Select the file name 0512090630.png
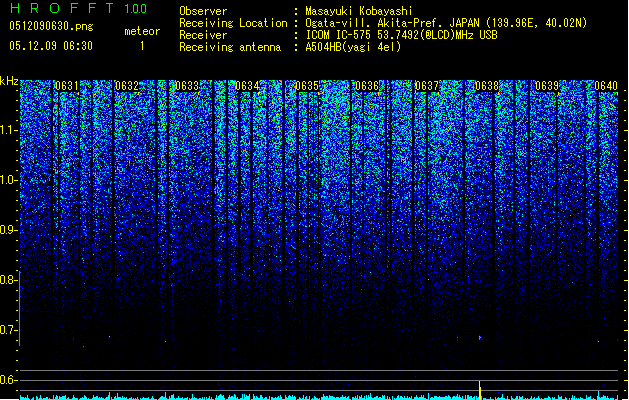 [51, 26]
